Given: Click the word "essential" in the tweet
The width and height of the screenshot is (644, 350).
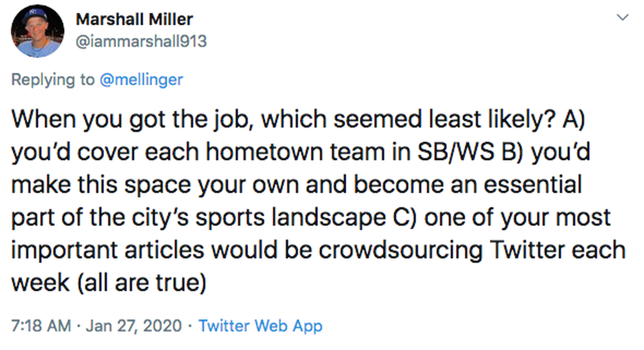Looking at the screenshot, I should pyautogui.click(x=527, y=185).
